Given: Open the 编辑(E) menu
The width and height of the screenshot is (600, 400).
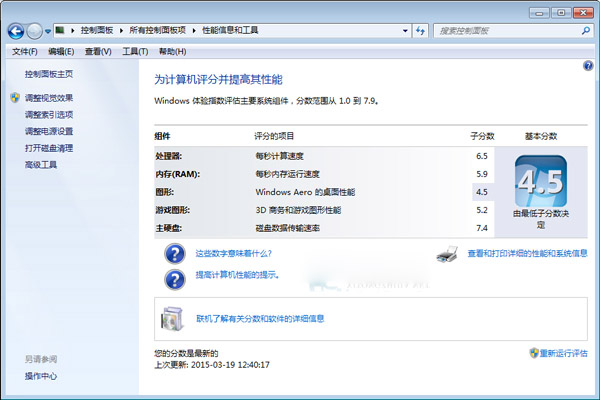Looking at the screenshot, I should (61, 51).
